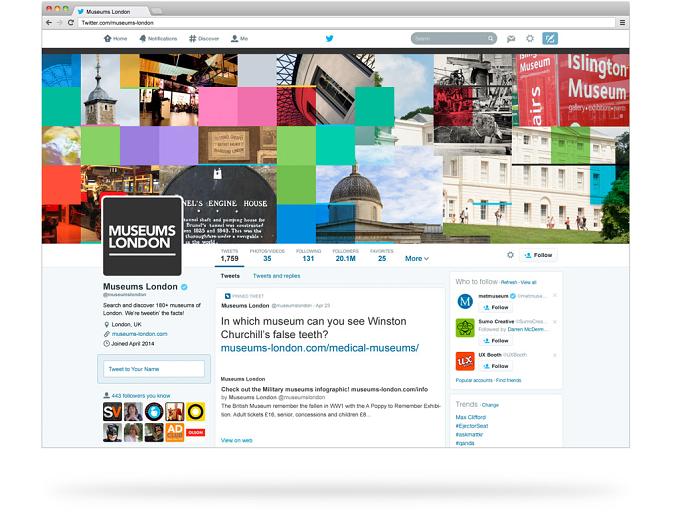Click the search magnifier icon
The width and height of the screenshot is (680, 510).
point(490,39)
